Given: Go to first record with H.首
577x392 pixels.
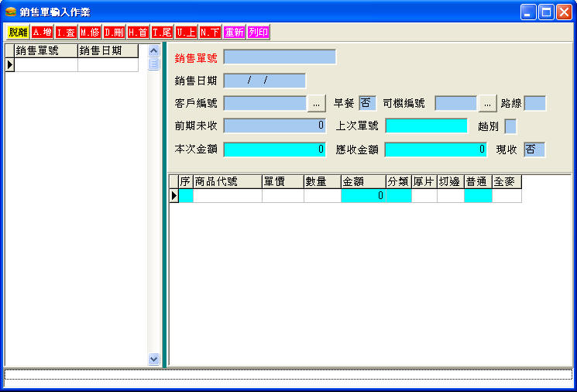Looking at the screenshot, I should (138, 33).
